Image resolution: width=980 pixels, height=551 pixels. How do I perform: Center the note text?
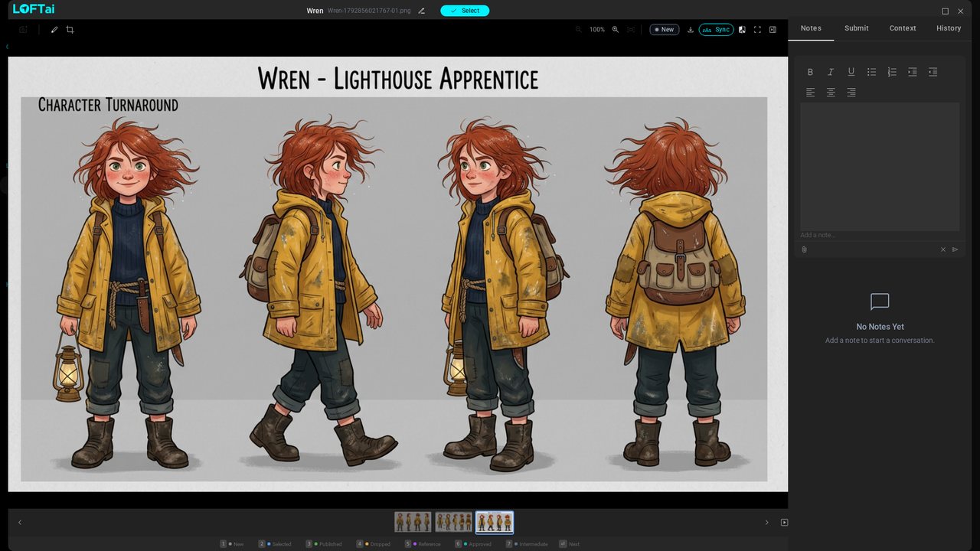point(831,93)
